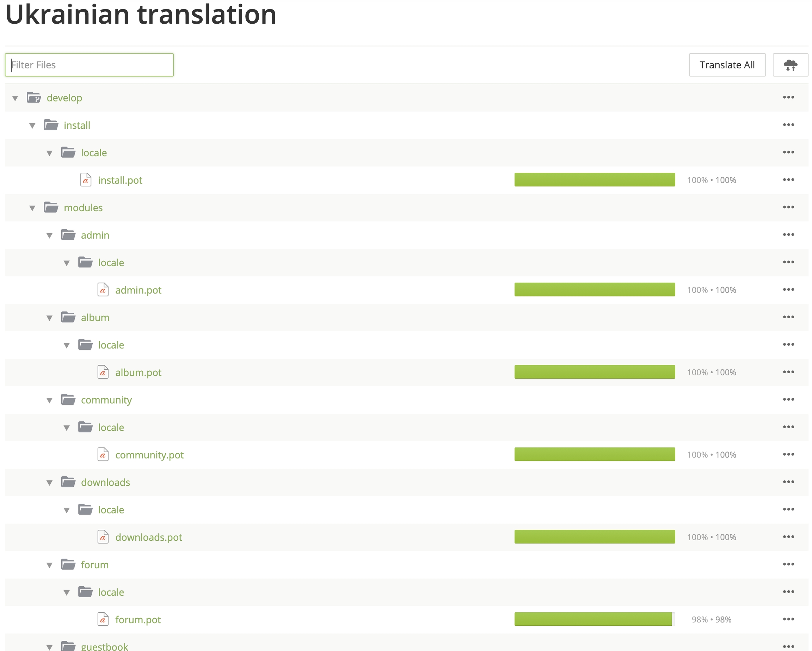The image size is (812, 651).
Task: Collapse the forum folder arrow
Action: pos(49,565)
